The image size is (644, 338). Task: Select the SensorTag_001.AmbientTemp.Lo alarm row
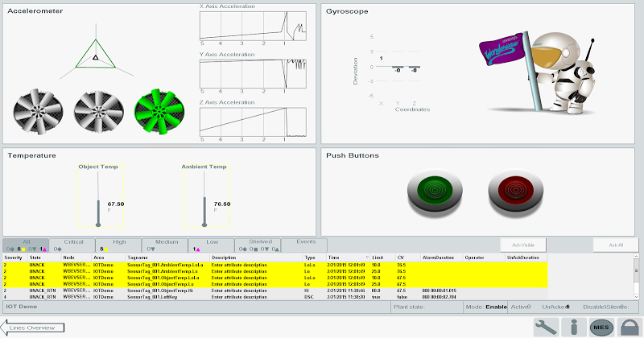click(275, 271)
